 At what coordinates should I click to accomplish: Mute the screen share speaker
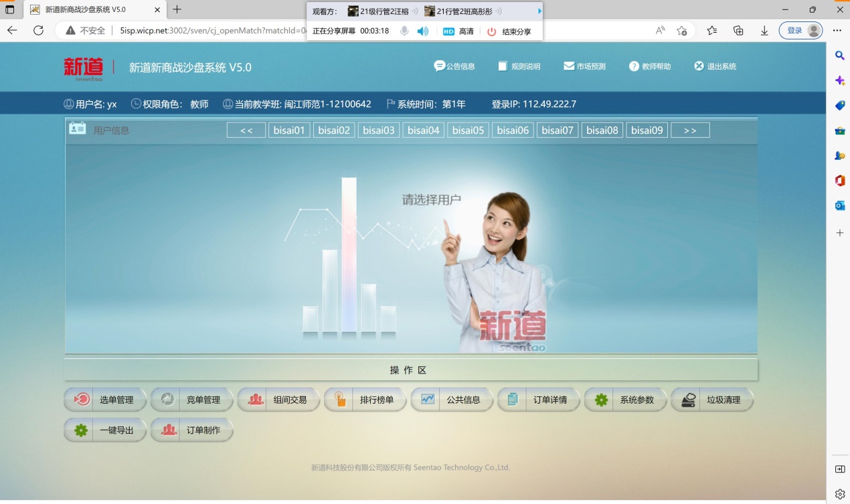423,31
